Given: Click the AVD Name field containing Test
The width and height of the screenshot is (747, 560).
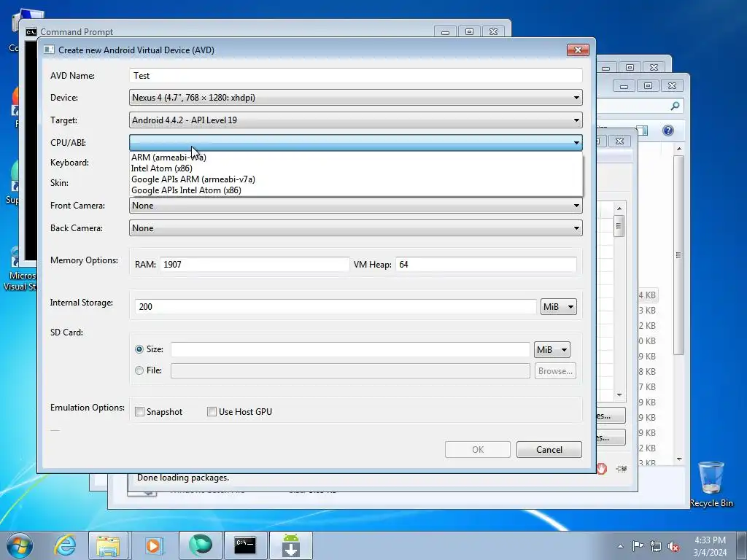Looking at the screenshot, I should [x=355, y=76].
